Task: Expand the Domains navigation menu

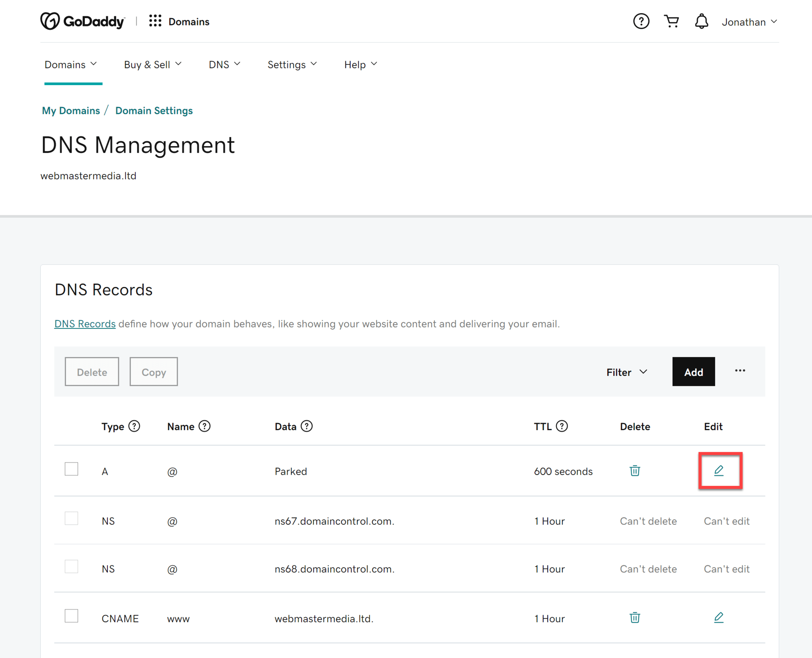Action: (71, 64)
